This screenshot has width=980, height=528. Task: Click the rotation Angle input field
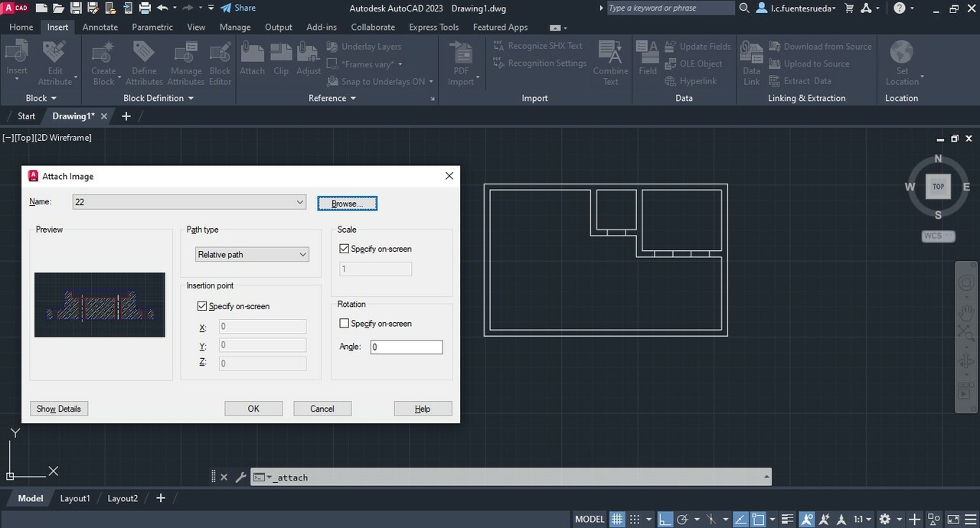(407, 347)
